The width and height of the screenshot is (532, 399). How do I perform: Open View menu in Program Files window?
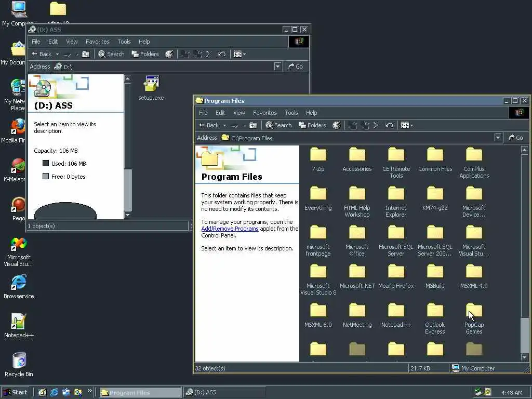tap(239, 113)
